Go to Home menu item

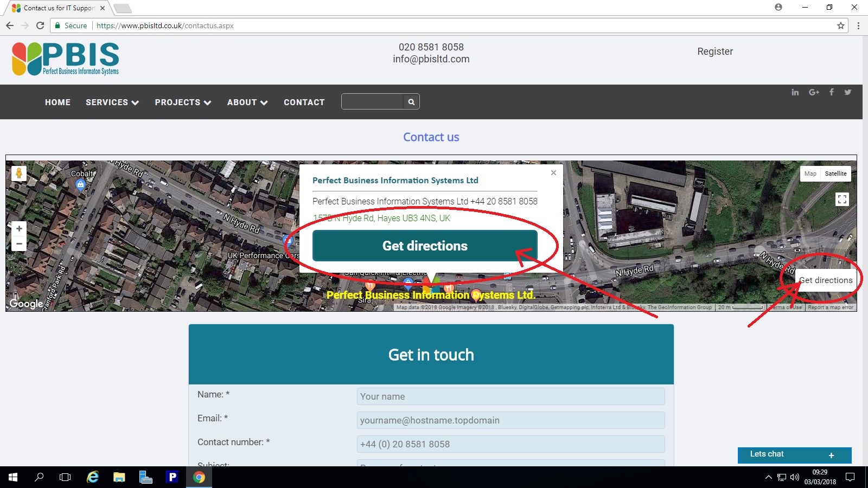58,102
